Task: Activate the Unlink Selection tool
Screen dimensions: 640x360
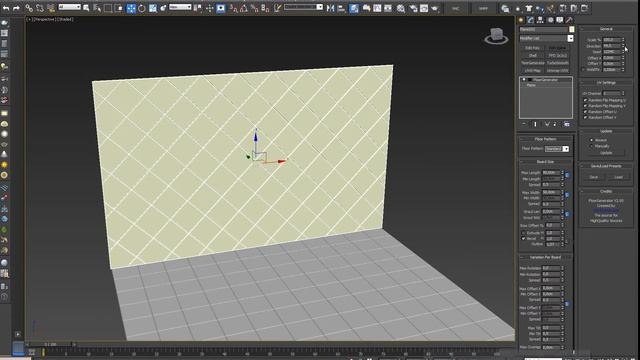Action: coord(40,8)
